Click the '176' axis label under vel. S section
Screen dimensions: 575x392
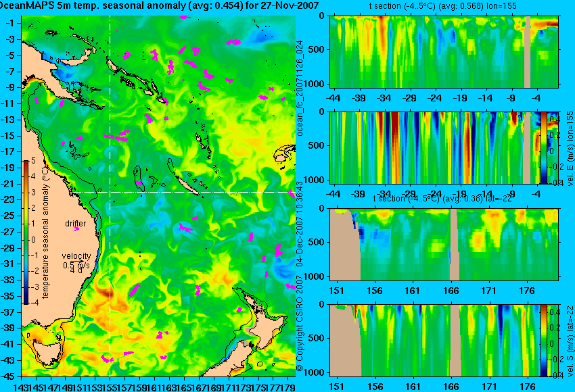pos(527,387)
